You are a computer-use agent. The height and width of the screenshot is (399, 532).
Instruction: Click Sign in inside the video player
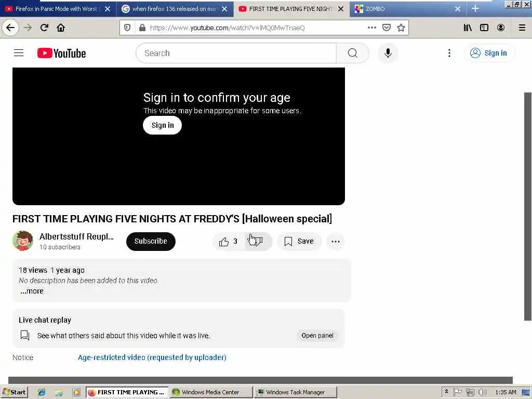162,125
